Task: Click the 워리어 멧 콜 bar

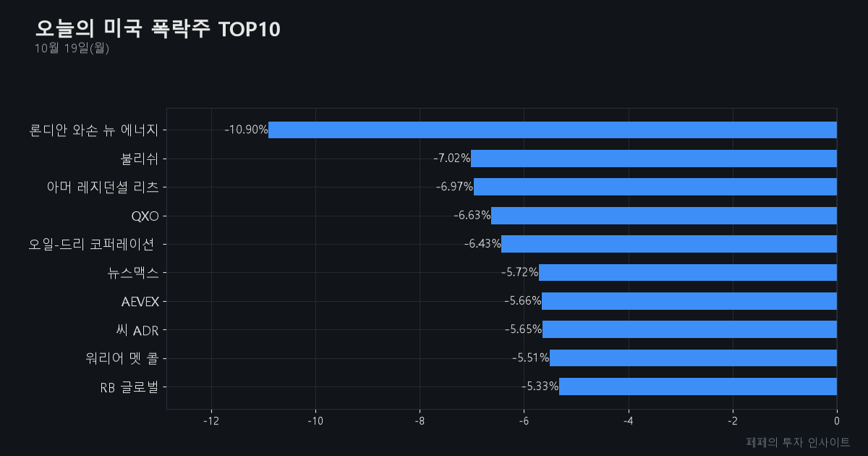Action: [693, 358]
